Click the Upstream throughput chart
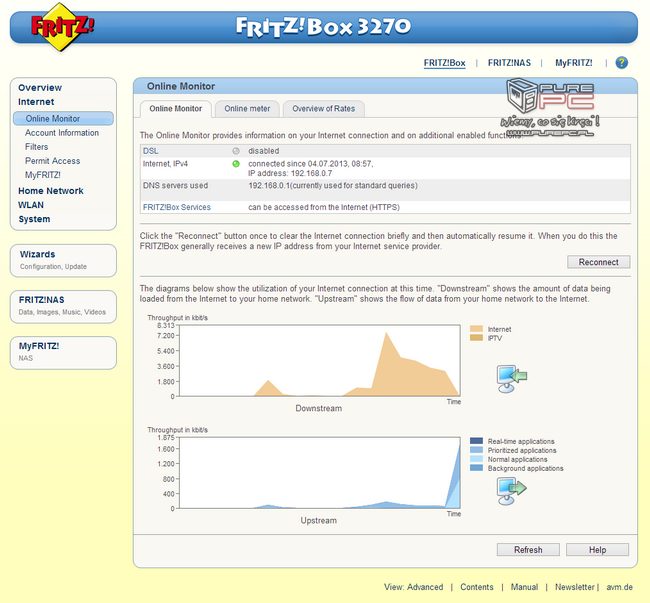 320,473
